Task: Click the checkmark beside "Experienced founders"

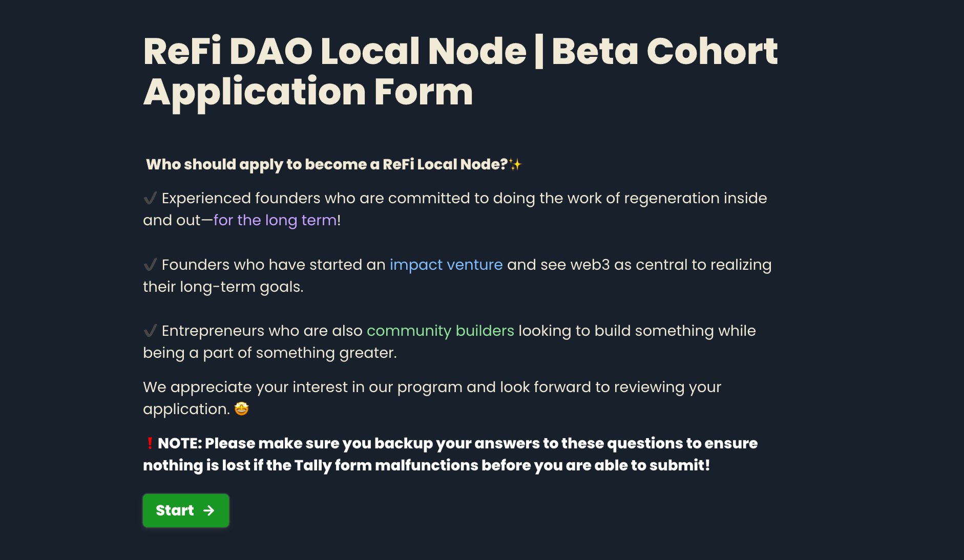Action: click(x=150, y=198)
